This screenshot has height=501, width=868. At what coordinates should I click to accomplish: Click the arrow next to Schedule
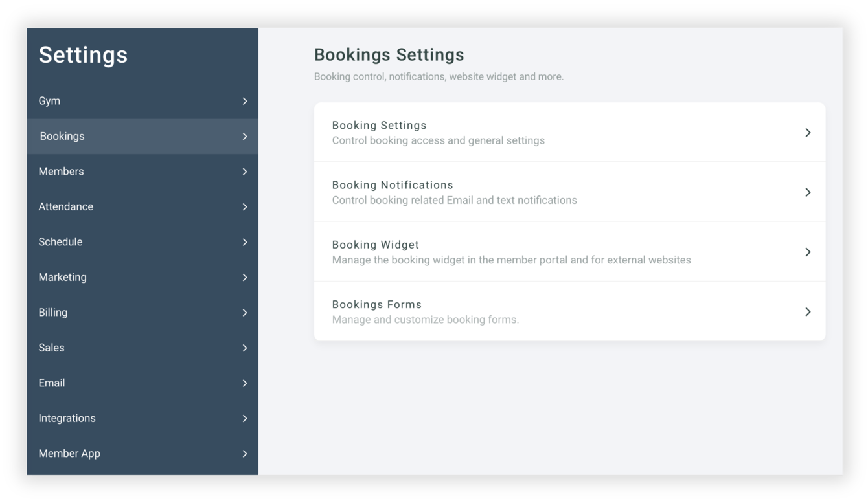[x=245, y=242]
